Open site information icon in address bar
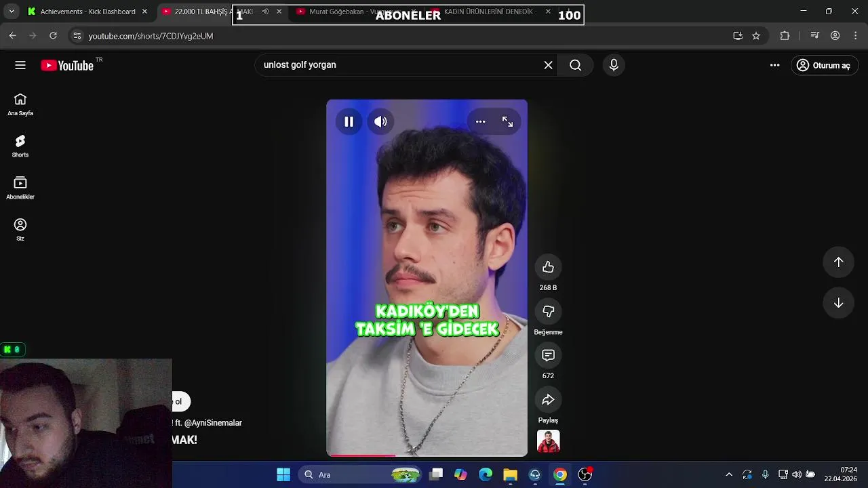868x488 pixels. pyautogui.click(x=77, y=36)
